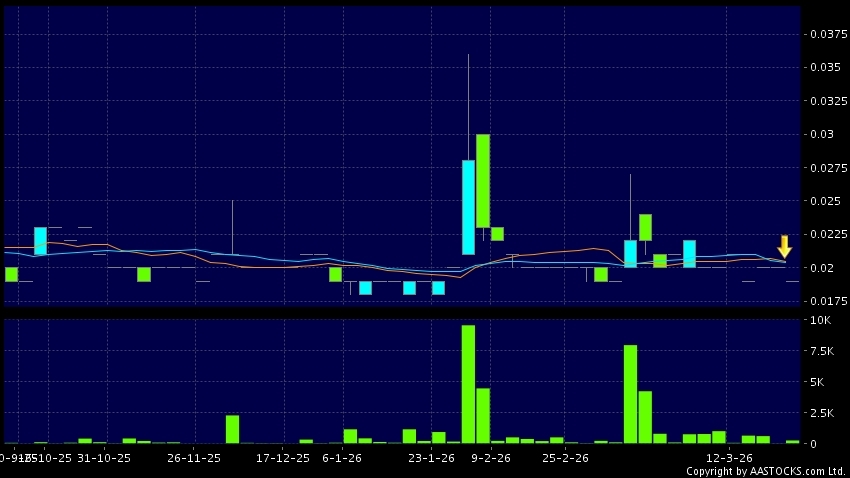The height and width of the screenshot is (478, 850).
Task: Click the isolated volume bar after 26-11-25
Action: pos(232,429)
